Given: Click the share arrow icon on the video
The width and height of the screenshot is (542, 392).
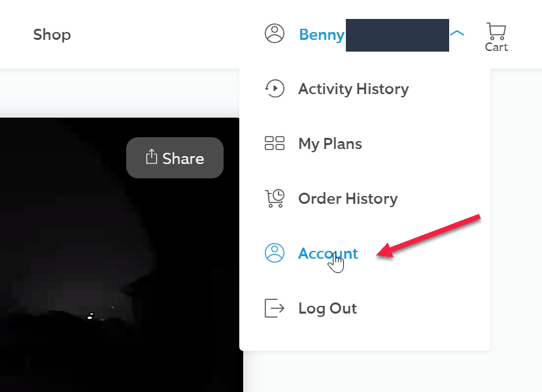Looking at the screenshot, I should point(152,157).
